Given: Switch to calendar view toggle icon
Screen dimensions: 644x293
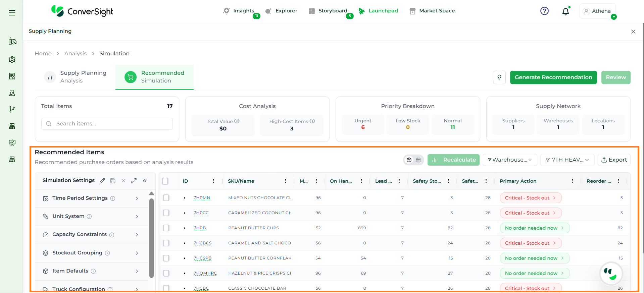Looking at the screenshot, I should point(418,160).
